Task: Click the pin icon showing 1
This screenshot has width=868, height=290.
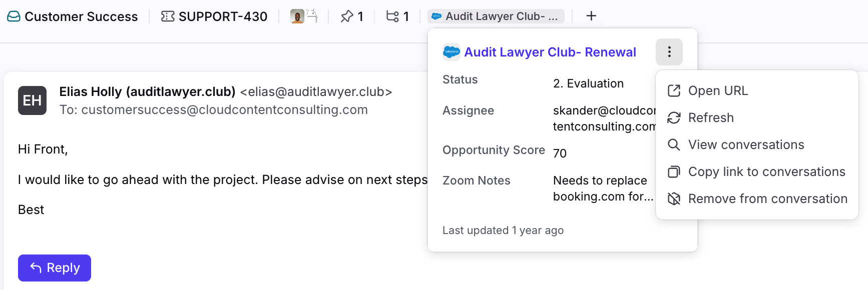Action: tap(351, 16)
